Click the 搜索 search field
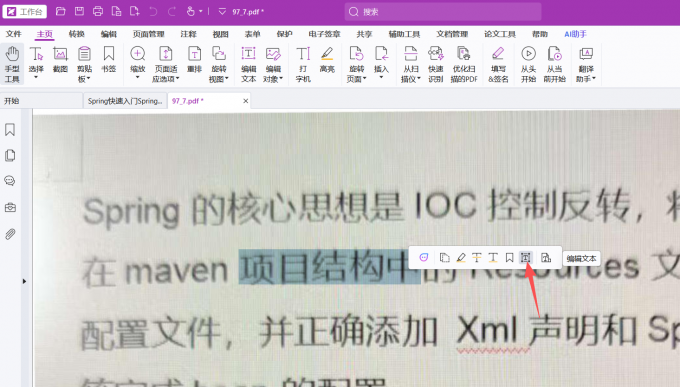The width and height of the screenshot is (680, 387). 443,12
